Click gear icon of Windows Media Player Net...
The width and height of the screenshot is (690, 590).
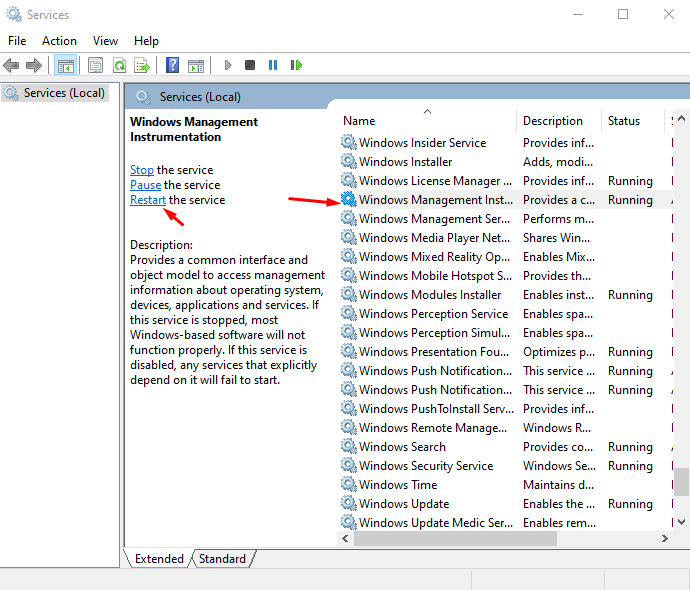[x=349, y=238]
